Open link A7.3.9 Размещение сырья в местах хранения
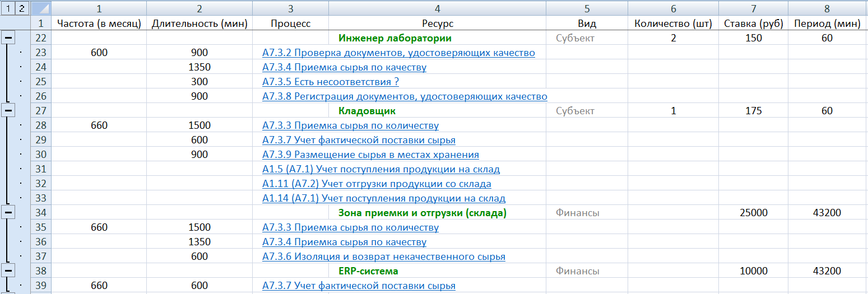Viewport: 868px width, 294px height. tap(370, 155)
